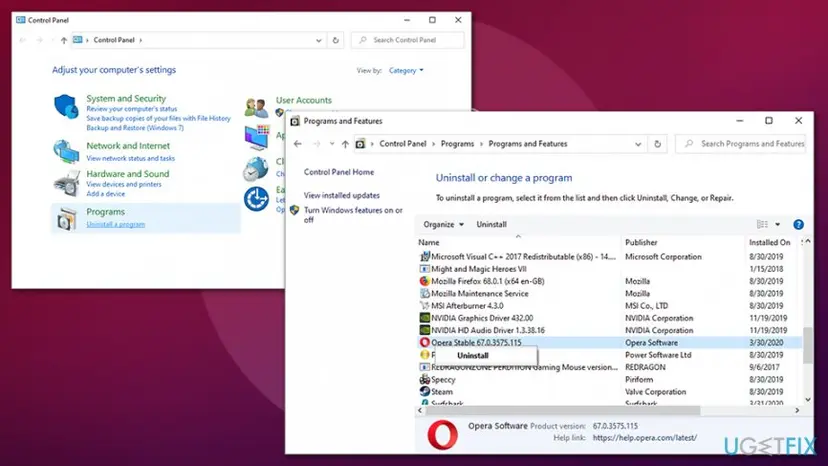
Task: Click the Up arrow in Programs and Features
Action: point(345,144)
